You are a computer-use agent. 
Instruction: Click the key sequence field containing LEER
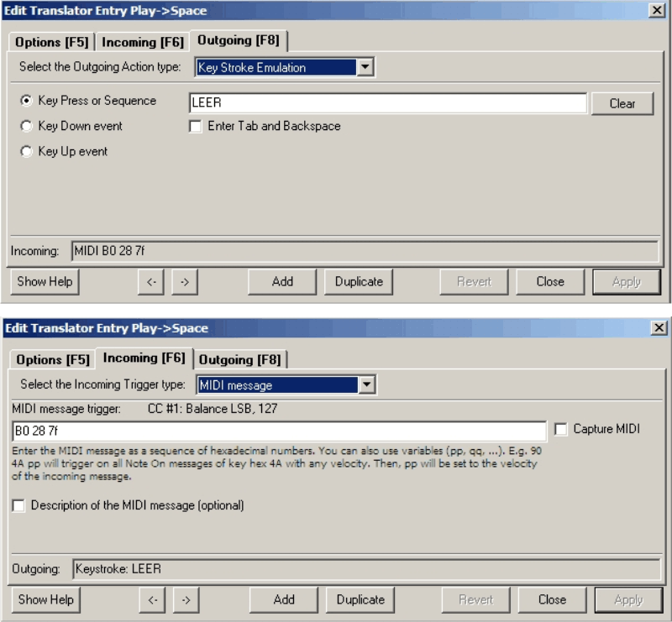(x=387, y=103)
